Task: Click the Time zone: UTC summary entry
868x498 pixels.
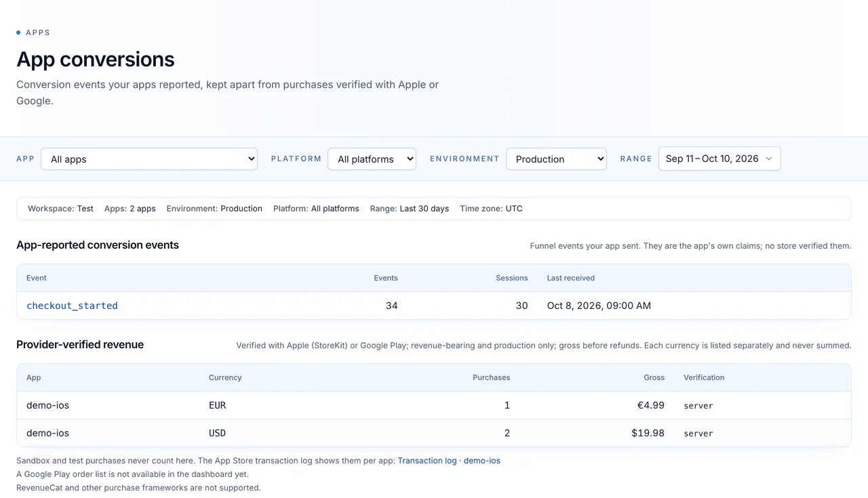Action: pos(491,209)
